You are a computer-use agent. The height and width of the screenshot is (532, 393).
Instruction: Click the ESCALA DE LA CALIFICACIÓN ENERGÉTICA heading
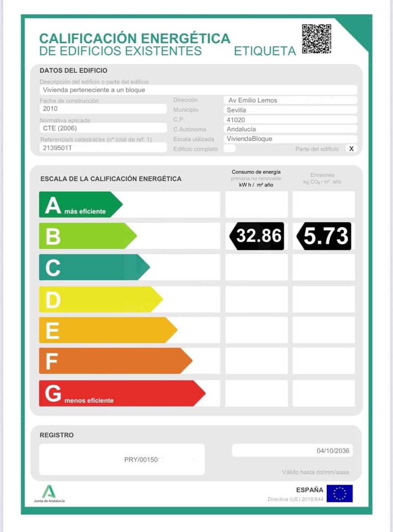pos(111,179)
